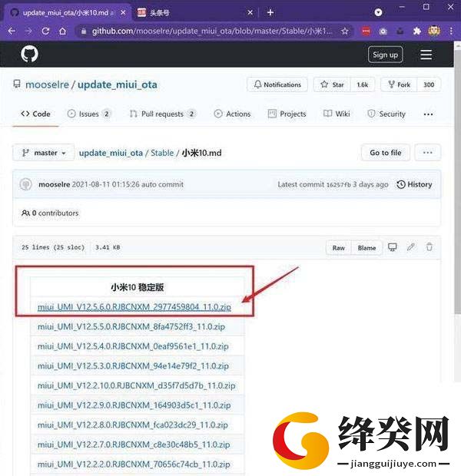Go to browser home page icon
This screenshot has width=461, height=476.
62,31
